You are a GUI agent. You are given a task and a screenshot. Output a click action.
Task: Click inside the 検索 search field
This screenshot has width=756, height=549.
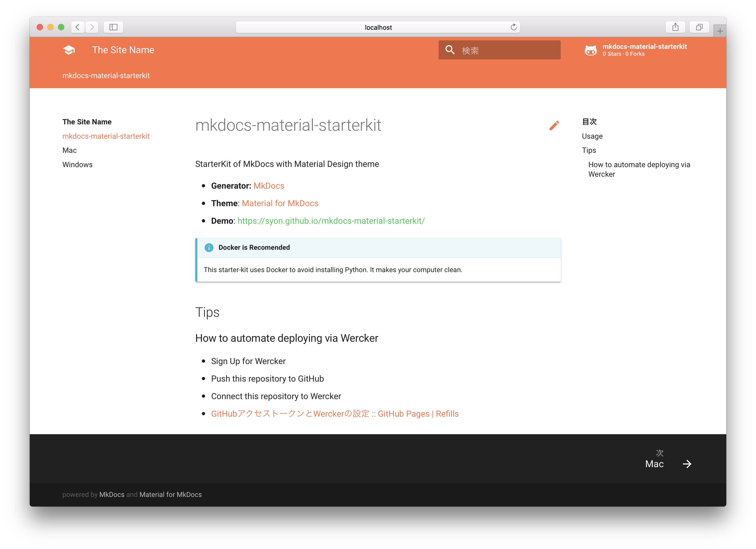(x=500, y=50)
